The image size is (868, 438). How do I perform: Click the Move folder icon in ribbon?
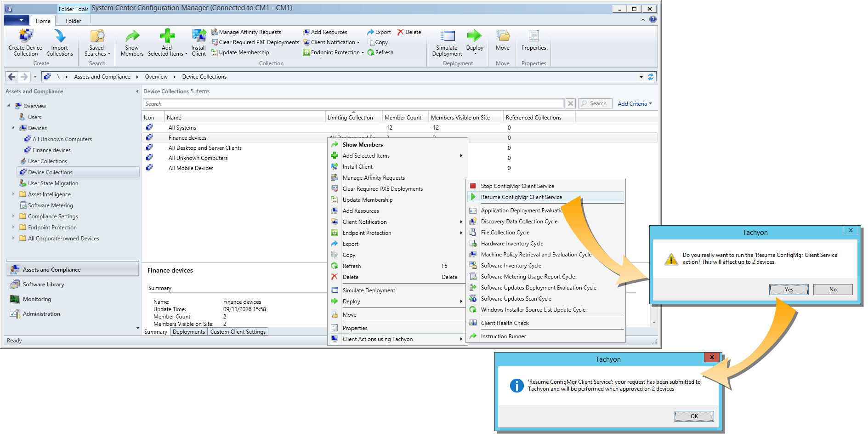(x=503, y=37)
